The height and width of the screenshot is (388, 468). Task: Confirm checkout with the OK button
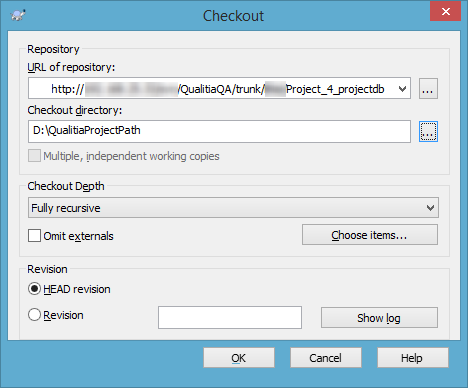[x=239, y=358]
